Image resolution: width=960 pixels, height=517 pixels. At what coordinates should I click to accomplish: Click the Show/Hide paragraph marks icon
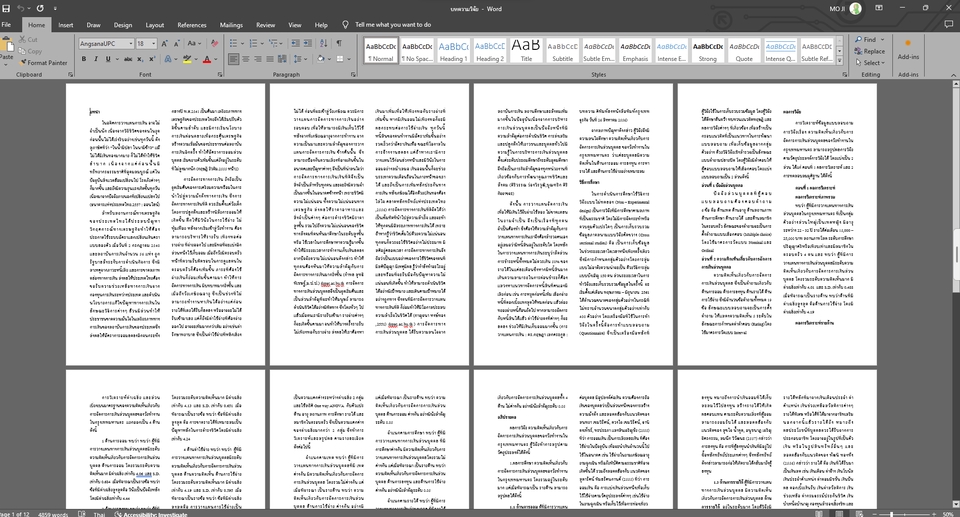[x=339, y=44]
